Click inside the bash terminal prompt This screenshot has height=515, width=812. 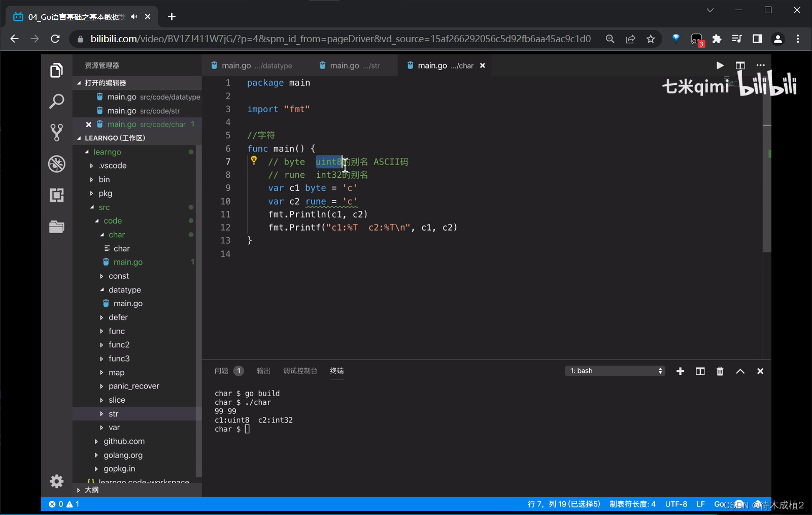(x=247, y=429)
